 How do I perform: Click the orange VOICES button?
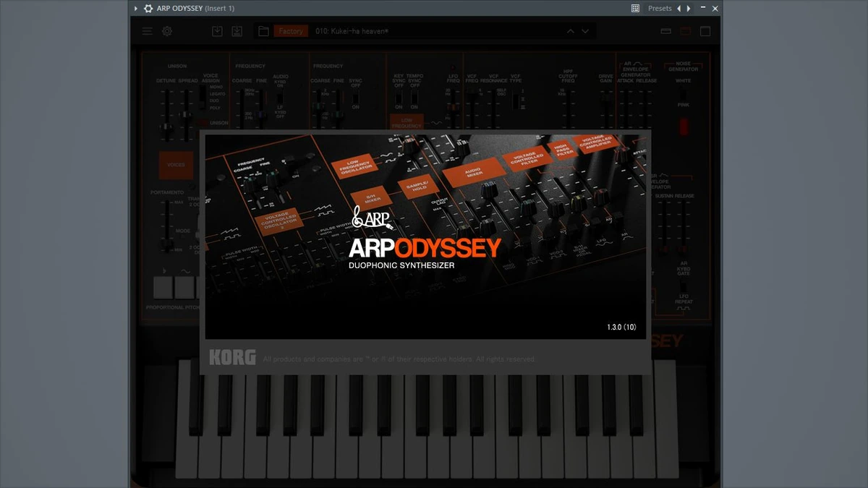click(x=176, y=165)
